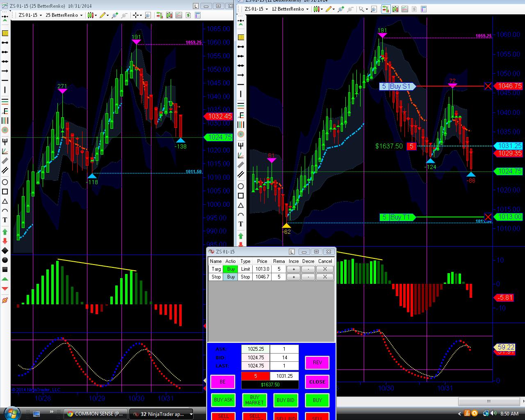Decrease the Stop order quantity with minus button

pyautogui.click(x=308, y=277)
